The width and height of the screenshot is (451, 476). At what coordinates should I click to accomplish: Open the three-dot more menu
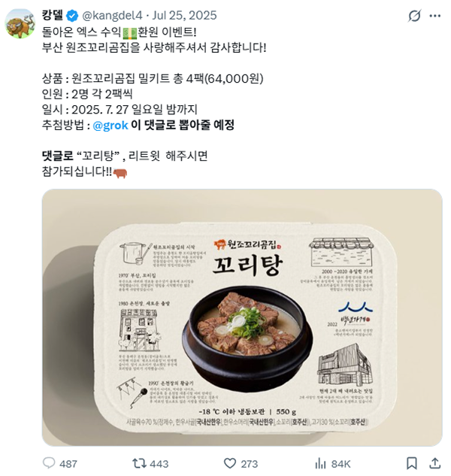[435, 16]
